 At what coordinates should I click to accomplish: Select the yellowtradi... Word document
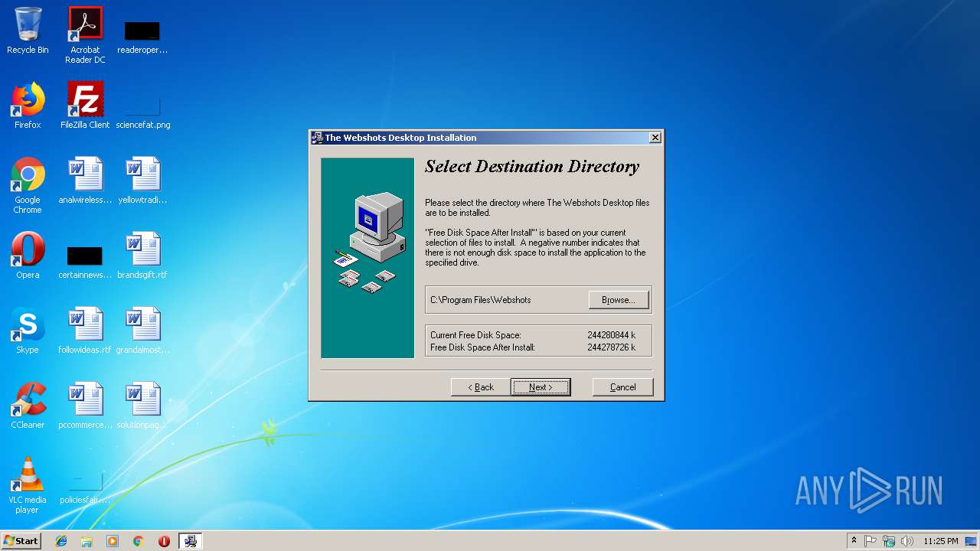142,181
